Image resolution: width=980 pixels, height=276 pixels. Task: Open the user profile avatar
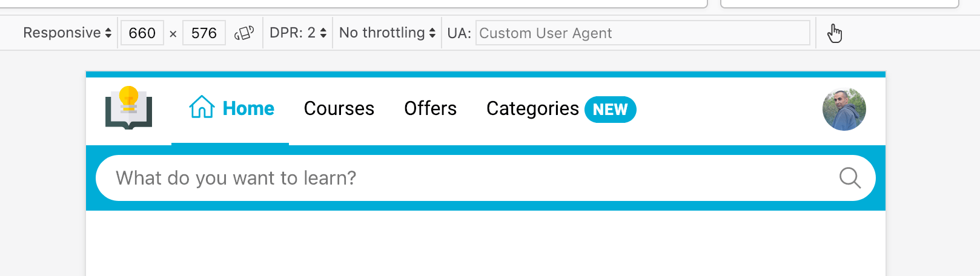844,110
